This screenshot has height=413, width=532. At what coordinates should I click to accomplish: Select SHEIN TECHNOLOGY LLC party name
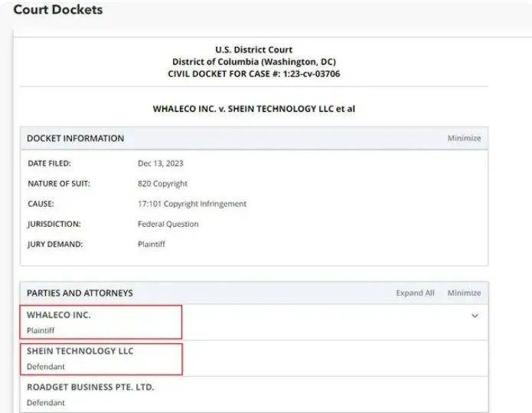coord(80,351)
